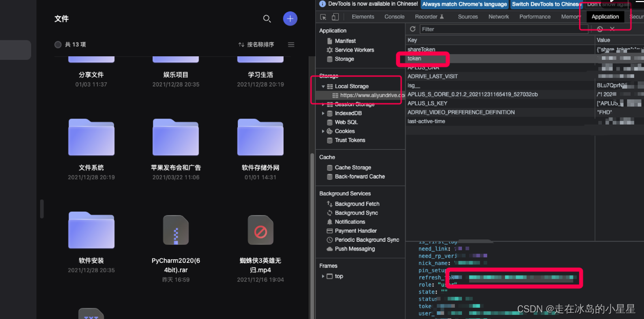Click Always match Chrome's language button
This screenshot has height=319, width=644.
click(464, 4)
